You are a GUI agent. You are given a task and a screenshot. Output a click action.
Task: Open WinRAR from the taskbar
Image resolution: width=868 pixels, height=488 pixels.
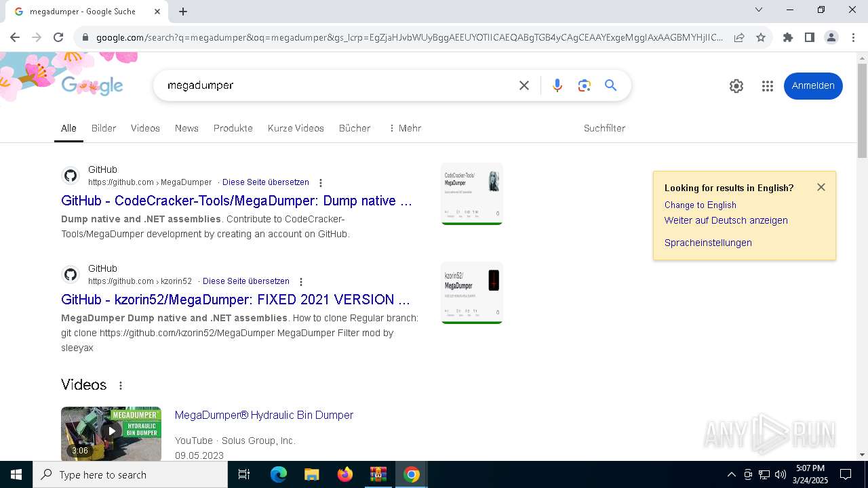[378, 474]
